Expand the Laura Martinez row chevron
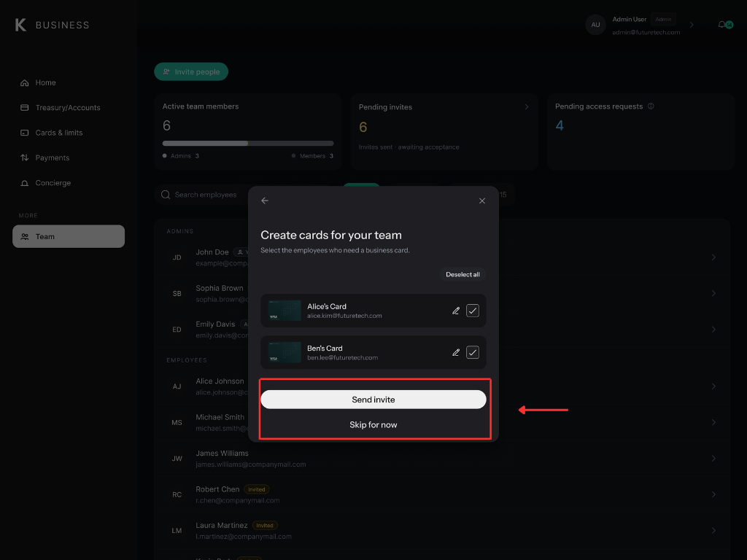This screenshot has height=560, width=747. [713, 531]
